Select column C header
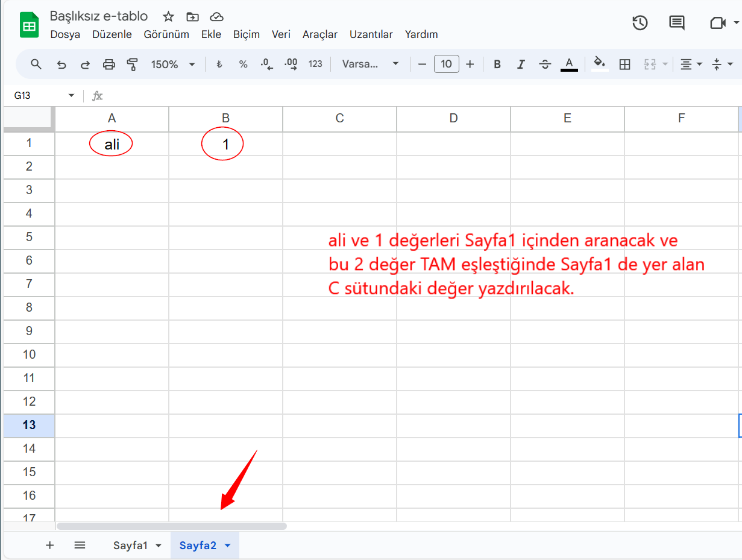 [339, 119]
